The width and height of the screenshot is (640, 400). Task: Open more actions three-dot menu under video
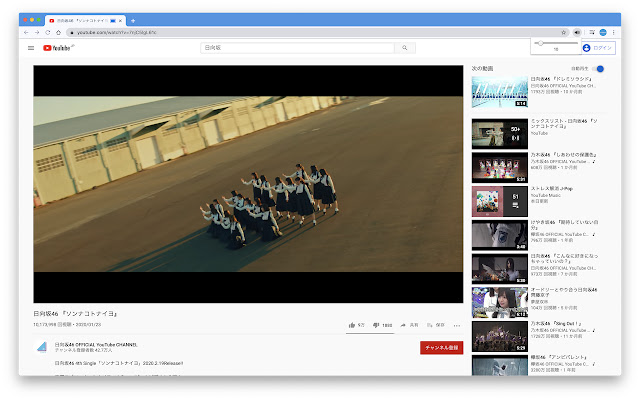click(457, 326)
